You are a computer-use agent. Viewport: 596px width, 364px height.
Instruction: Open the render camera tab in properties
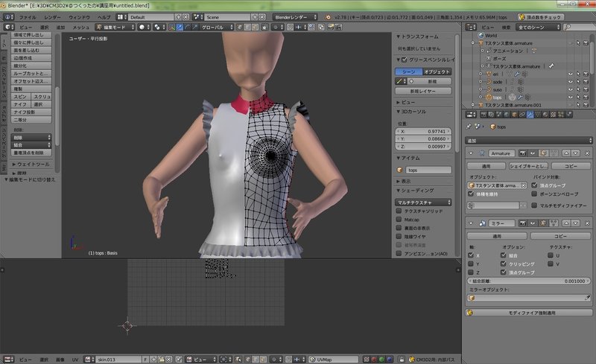pos(484,115)
